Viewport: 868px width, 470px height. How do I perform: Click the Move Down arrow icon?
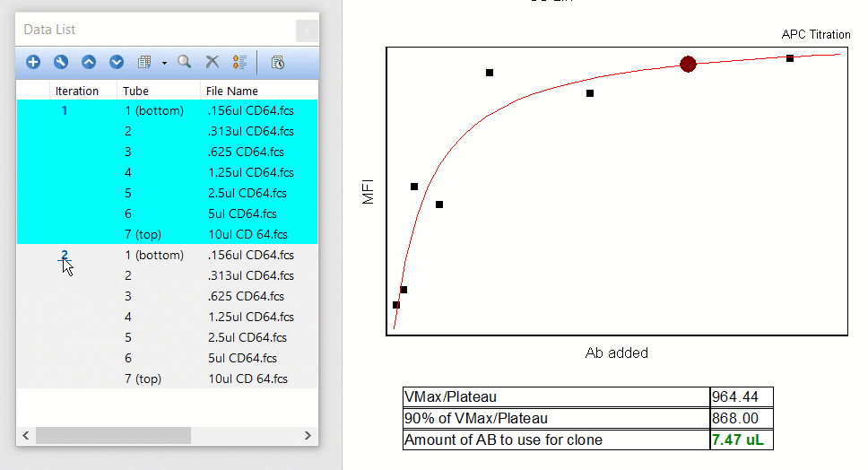pos(117,62)
